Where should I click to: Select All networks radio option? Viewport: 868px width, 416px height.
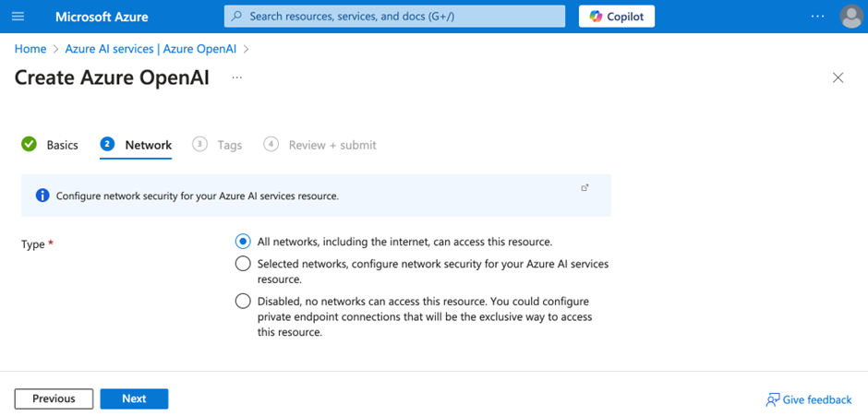(243, 242)
